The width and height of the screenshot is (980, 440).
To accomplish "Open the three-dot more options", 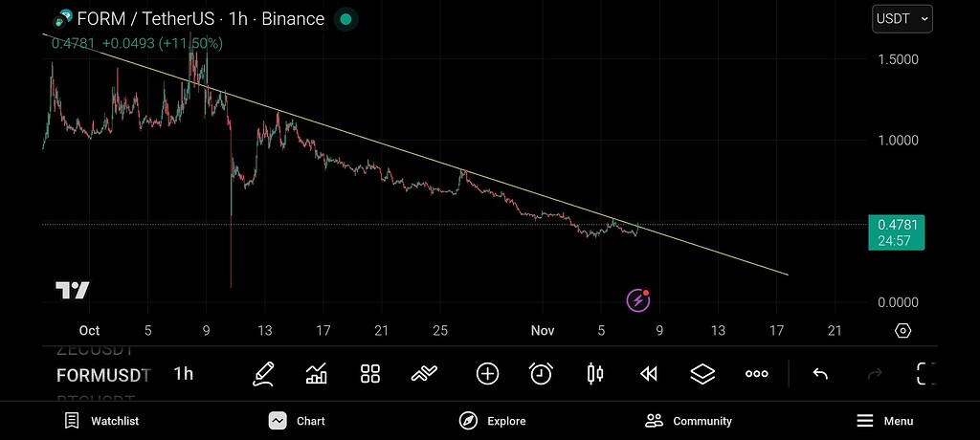I will pos(756,374).
